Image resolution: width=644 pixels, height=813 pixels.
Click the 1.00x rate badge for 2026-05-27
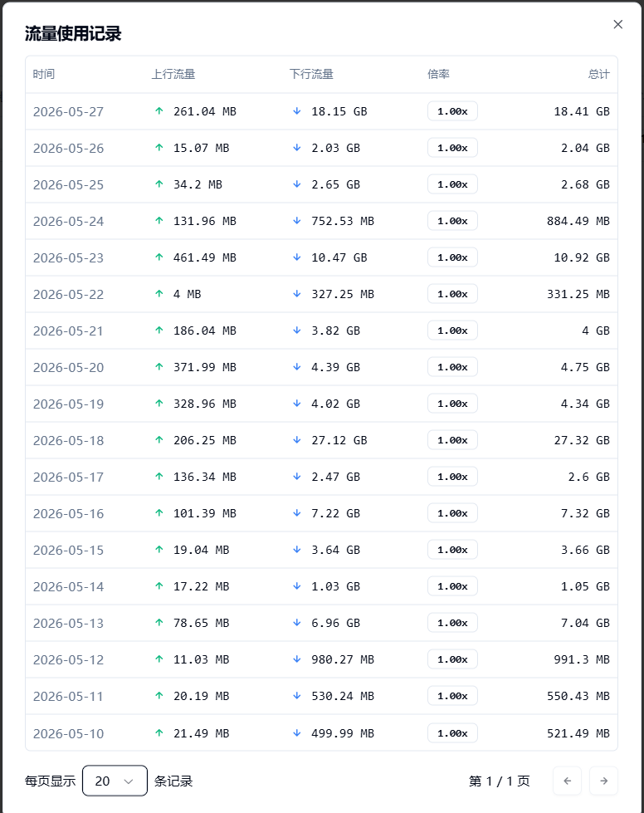coord(452,111)
